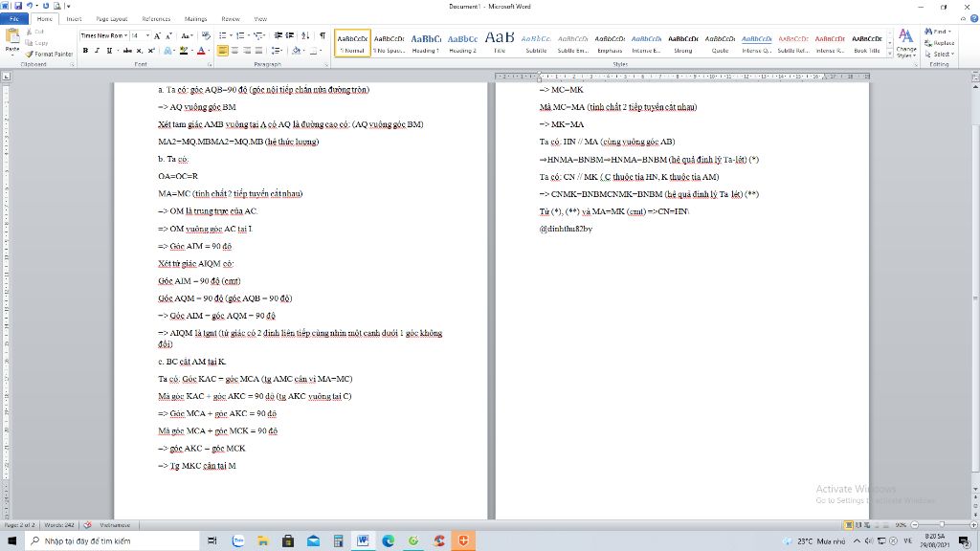This screenshot has width=980, height=551.
Task: Click the Undo icon in the title bar
Action: click(30, 6)
